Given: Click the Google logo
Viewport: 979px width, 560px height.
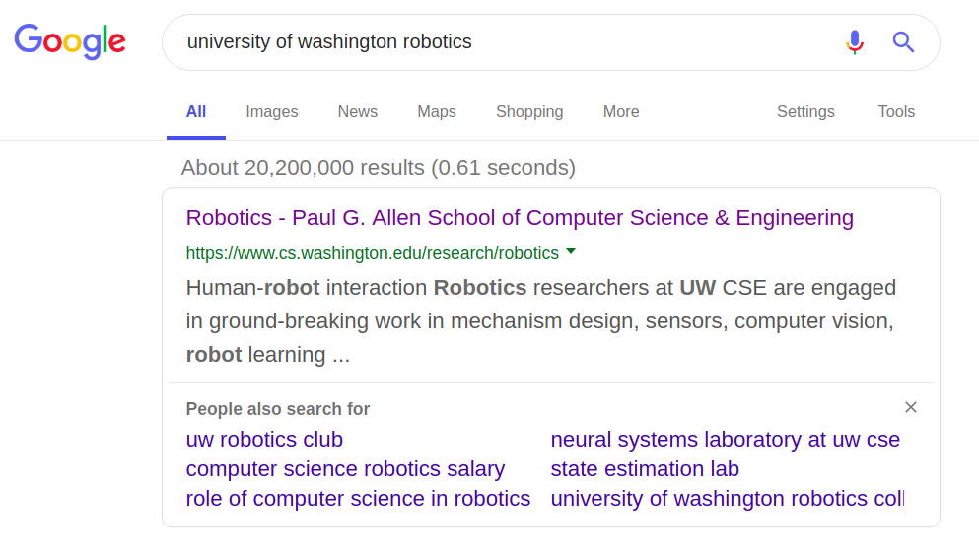Looking at the screenshot, I should [x=70, y=41].
